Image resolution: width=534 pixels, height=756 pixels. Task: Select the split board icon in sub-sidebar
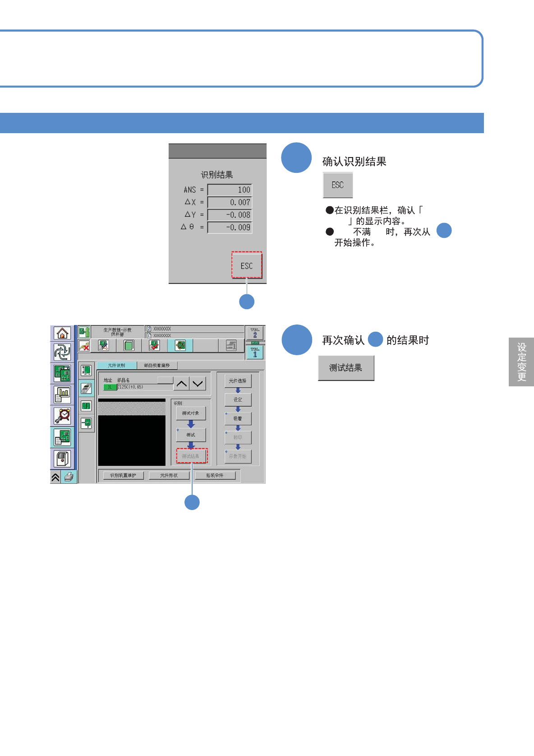(x=86, y=406)
